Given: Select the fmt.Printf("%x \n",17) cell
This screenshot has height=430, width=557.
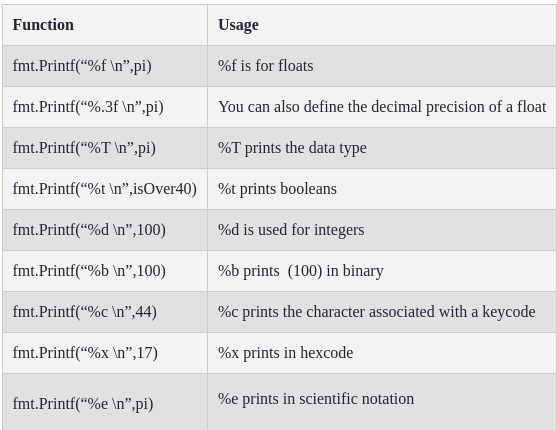Looking at the screenshot, I should click(x=105, y=353).
